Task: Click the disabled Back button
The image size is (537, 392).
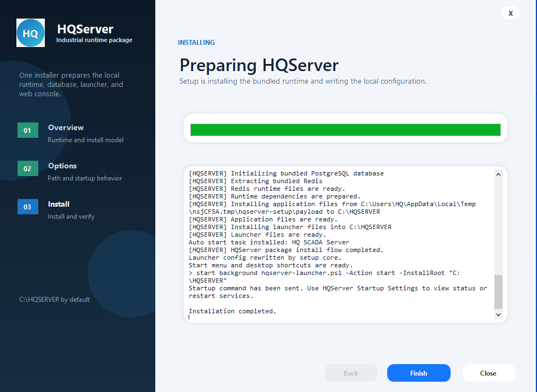Action: tap(351, 373)
